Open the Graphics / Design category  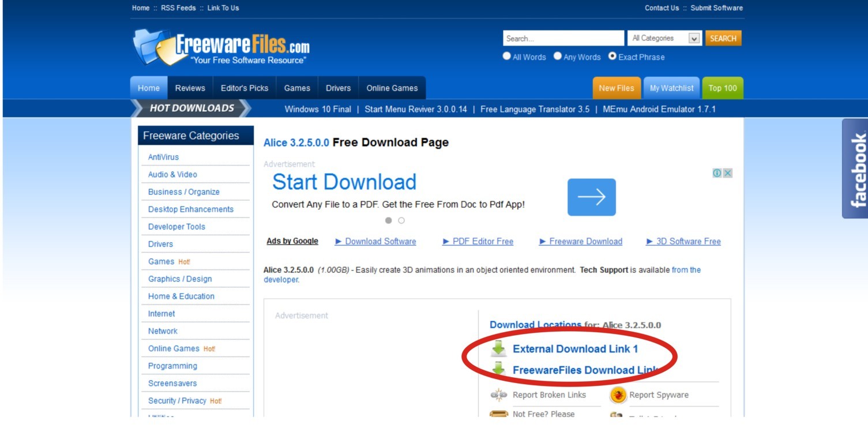click(x=180, y=279)
